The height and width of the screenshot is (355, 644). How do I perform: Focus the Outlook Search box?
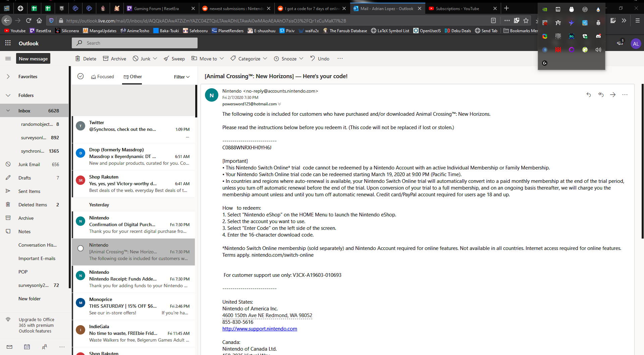click(x=135, y=43)
